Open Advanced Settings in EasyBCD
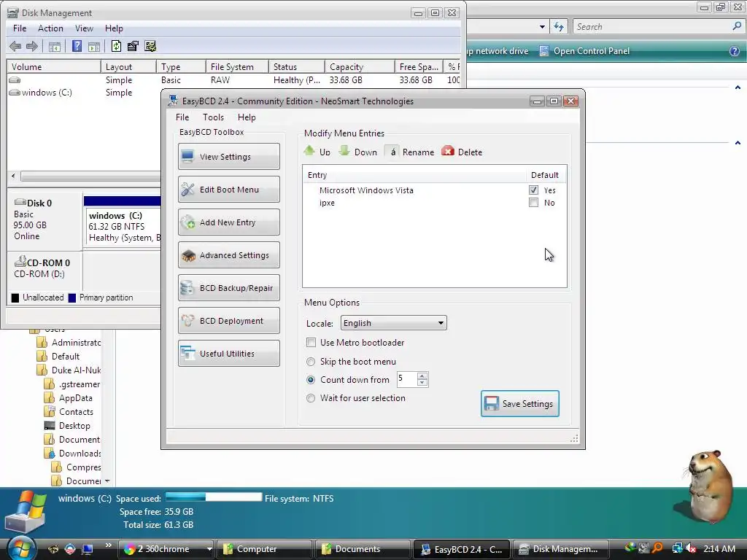 (x=228, y=255)
